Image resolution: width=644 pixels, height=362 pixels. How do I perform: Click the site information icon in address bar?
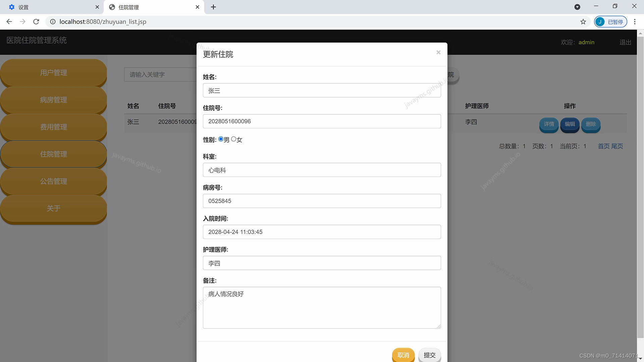pos(53,22)
